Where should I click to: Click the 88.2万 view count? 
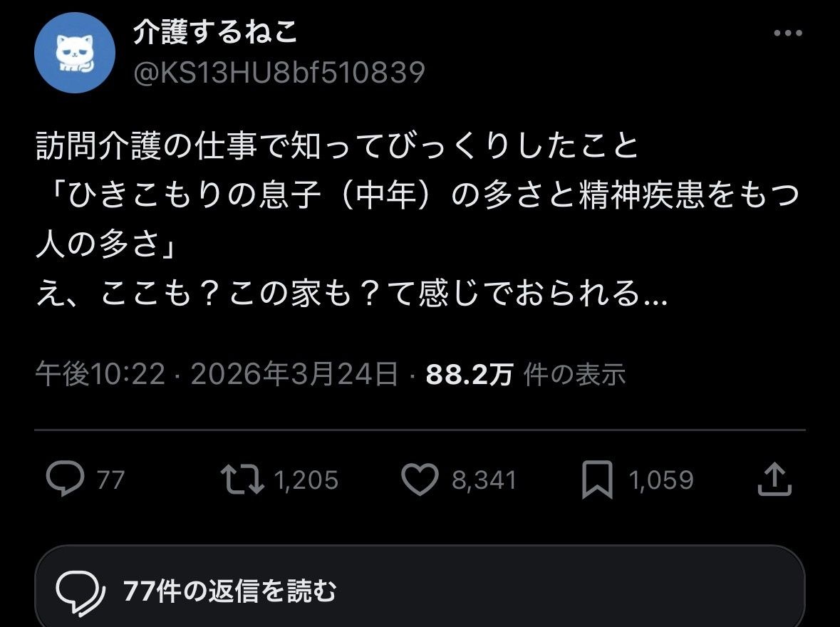470,375
